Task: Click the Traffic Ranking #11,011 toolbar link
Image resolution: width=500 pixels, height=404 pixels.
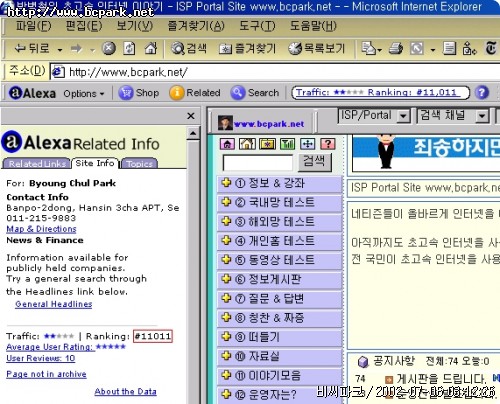Action: tap(379, 92)
